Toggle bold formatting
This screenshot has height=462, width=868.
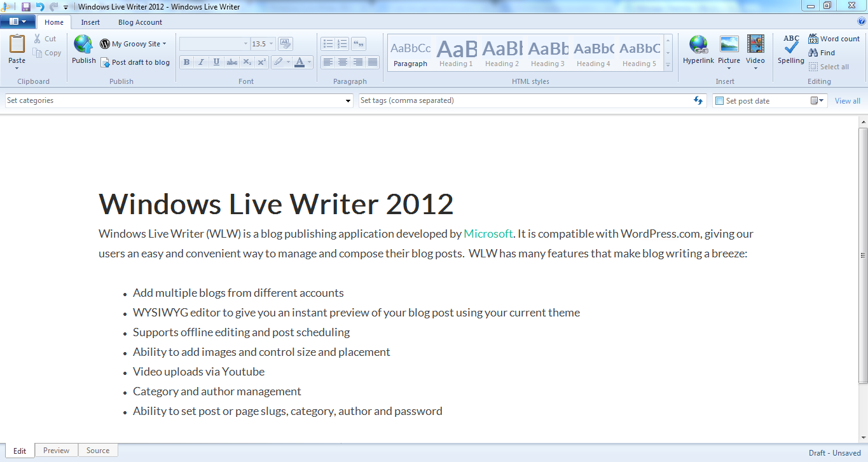(186, 62)
